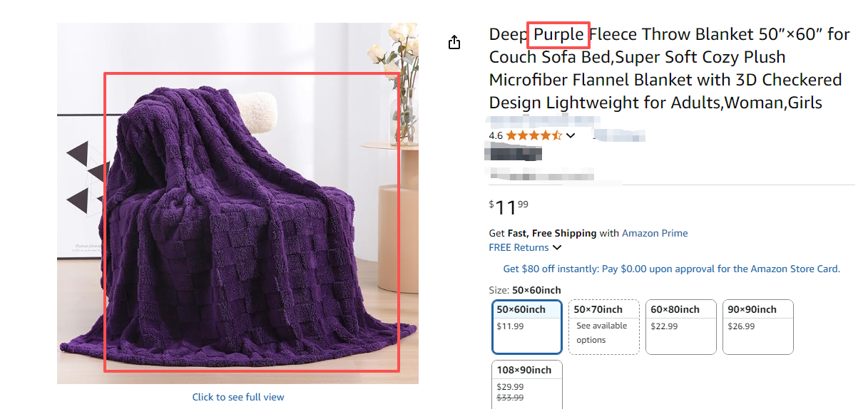
Task: Open the Amazon Prime link
Action: pos(655,233)
